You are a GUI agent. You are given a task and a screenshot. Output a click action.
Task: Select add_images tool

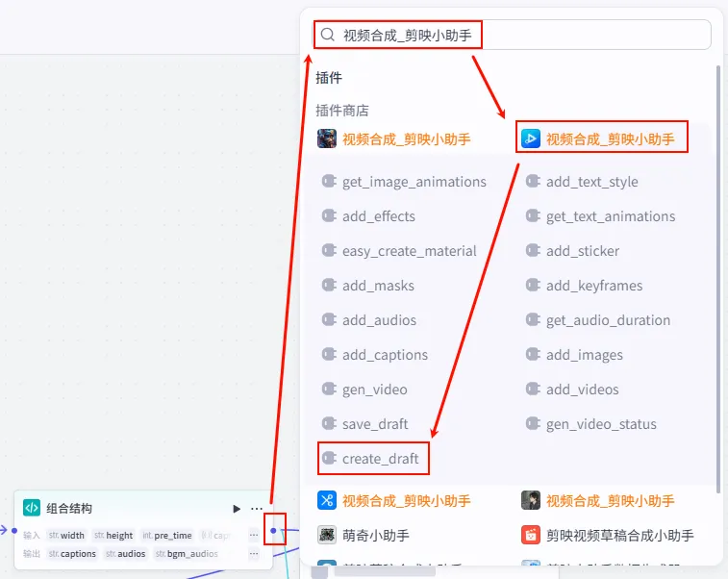click(x=574, y=355)
